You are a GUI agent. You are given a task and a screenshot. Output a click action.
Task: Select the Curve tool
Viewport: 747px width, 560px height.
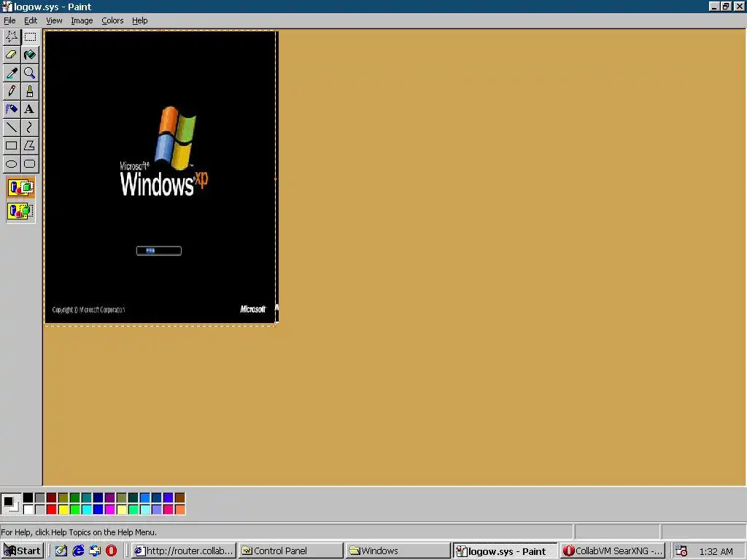tap(30, 127)
